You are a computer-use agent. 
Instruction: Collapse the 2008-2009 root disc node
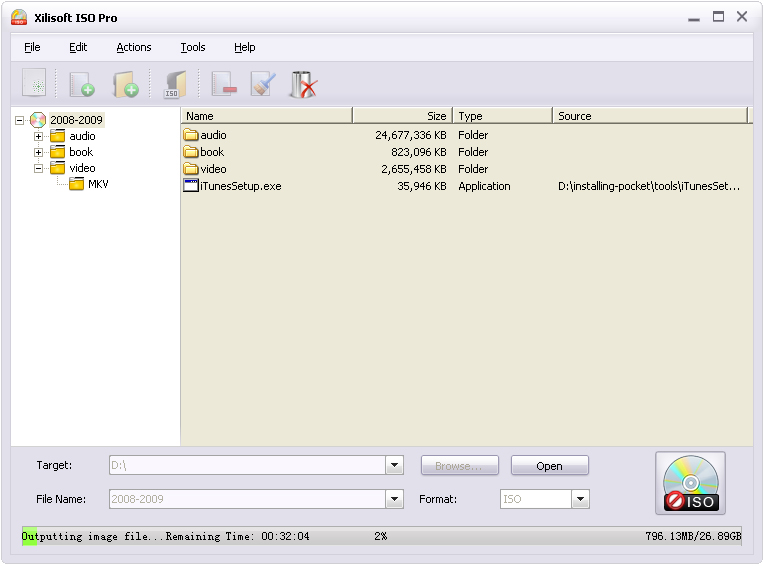(x=20, y=120)
